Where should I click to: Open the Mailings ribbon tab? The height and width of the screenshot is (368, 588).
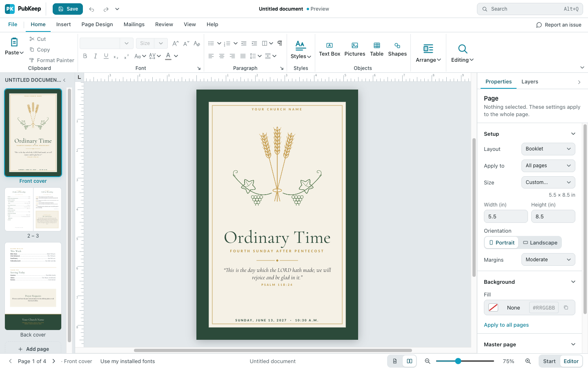point(134,25)
